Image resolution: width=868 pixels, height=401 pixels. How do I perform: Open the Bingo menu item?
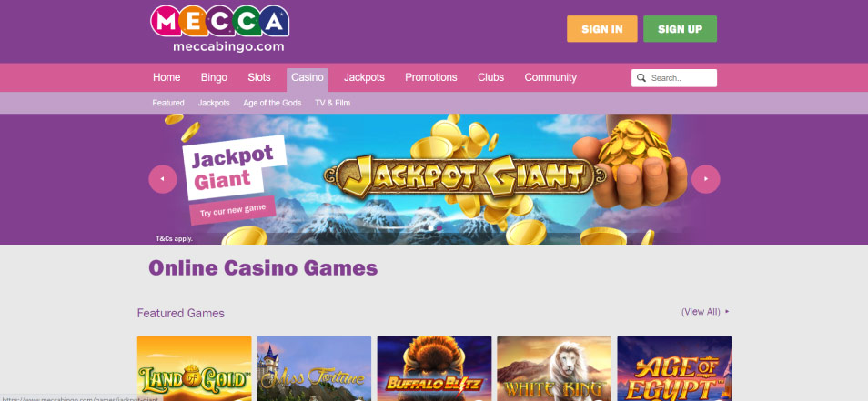click(214, 77)
